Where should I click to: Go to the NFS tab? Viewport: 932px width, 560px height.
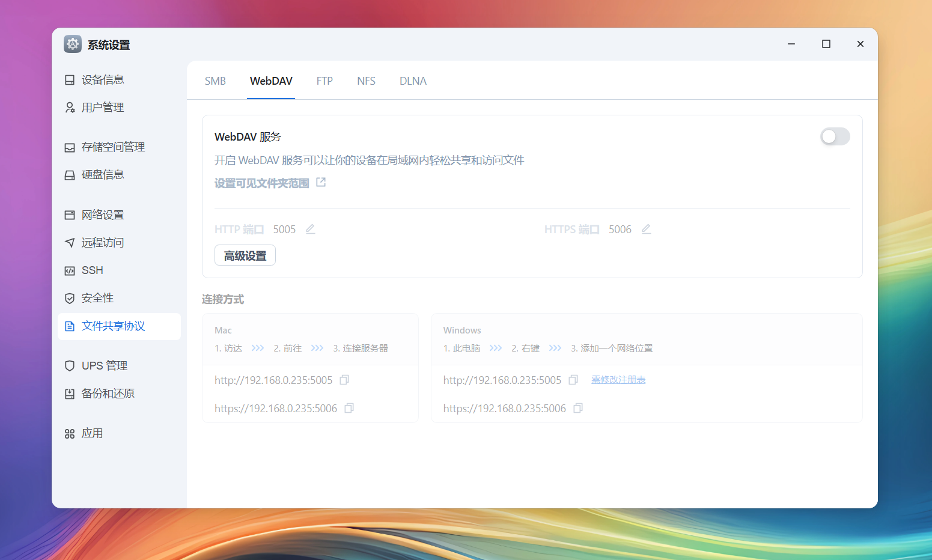tap(366, 81)
